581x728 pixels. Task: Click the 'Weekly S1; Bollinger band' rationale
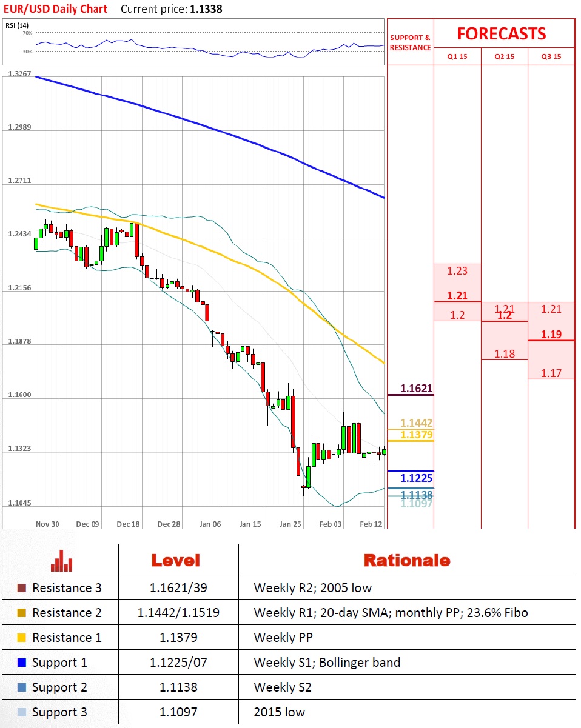[327, 663]
